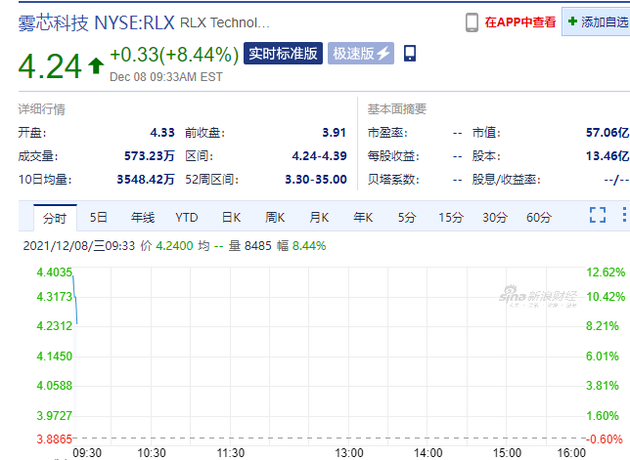Open 在APP中查看 link
Viewport: 630px width, 460px height.
pos(520,22)
